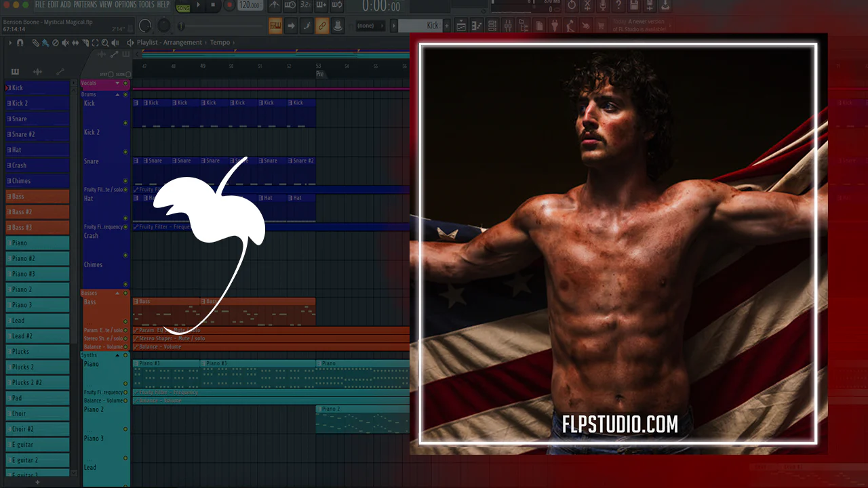Collapse the Drums track group
This screenshot has width=868, height=488.
(x=117, y=94)
